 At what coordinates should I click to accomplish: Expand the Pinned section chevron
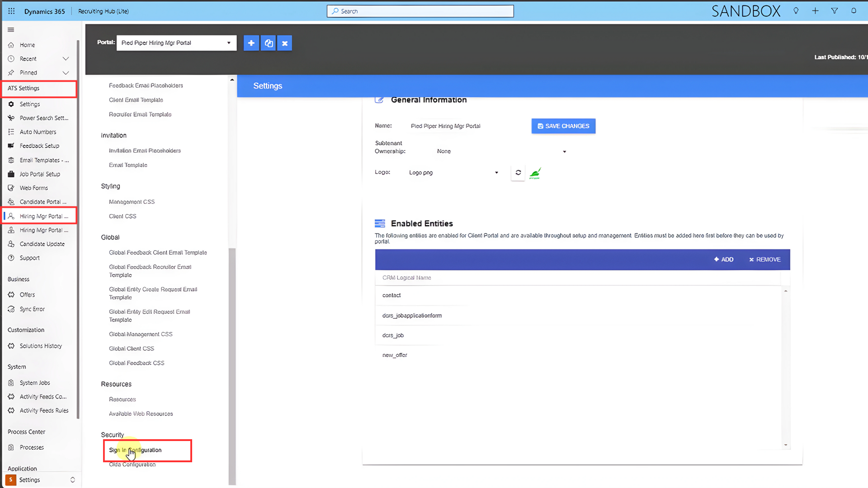pos(66,73)
